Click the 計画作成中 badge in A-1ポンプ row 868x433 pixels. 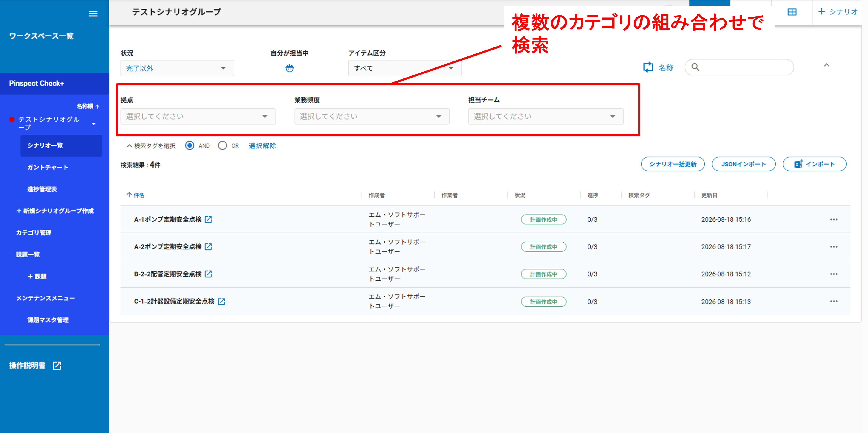(543, 220)
